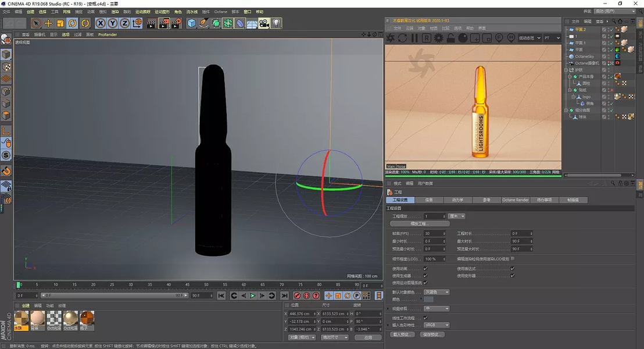The width and height of the screenshot is (644, 349).
Task: Go to start of animation
Action: pyautogui.click(x=221, y=295)
